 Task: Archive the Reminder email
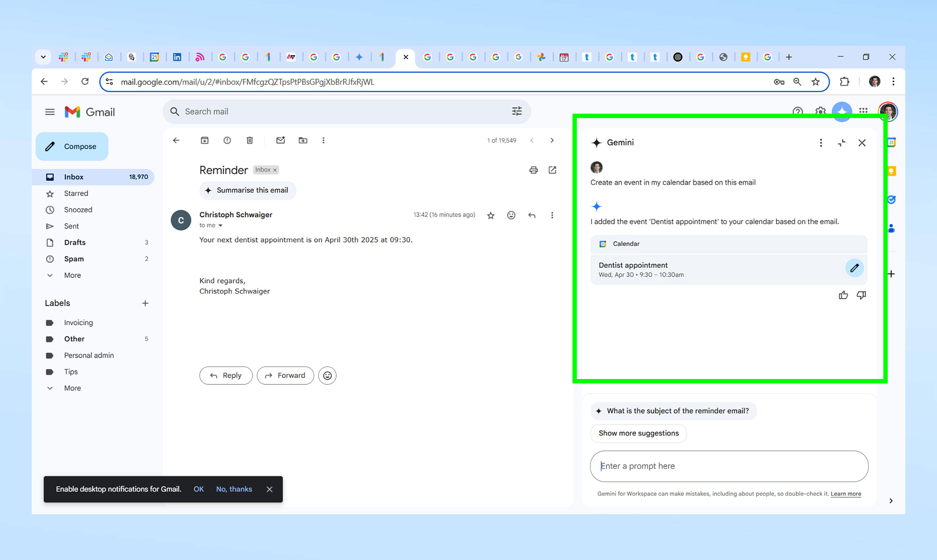[x=204, y=140]
